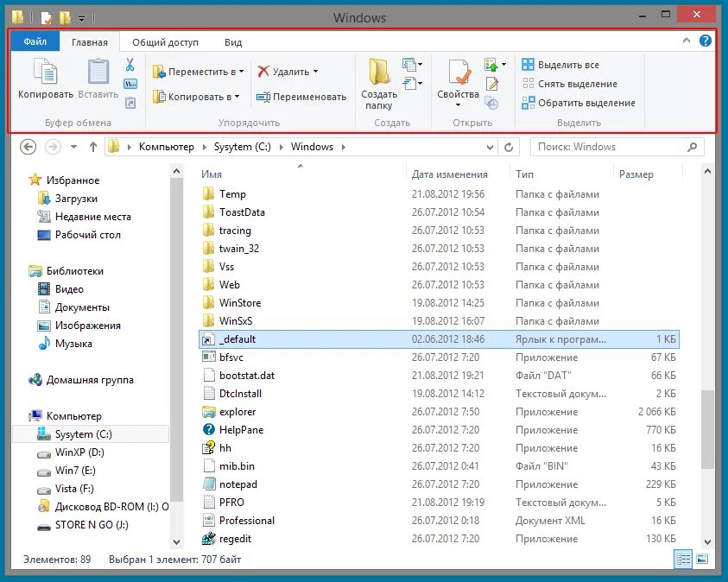Click navigation pane scroll down arrow
The image size is (728, 582).
[176, 541]
